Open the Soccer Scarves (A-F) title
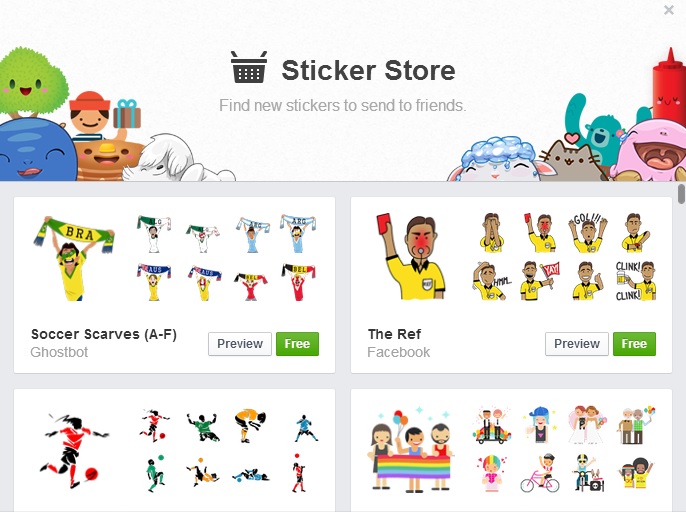The image size is (686, 512). 104,334
